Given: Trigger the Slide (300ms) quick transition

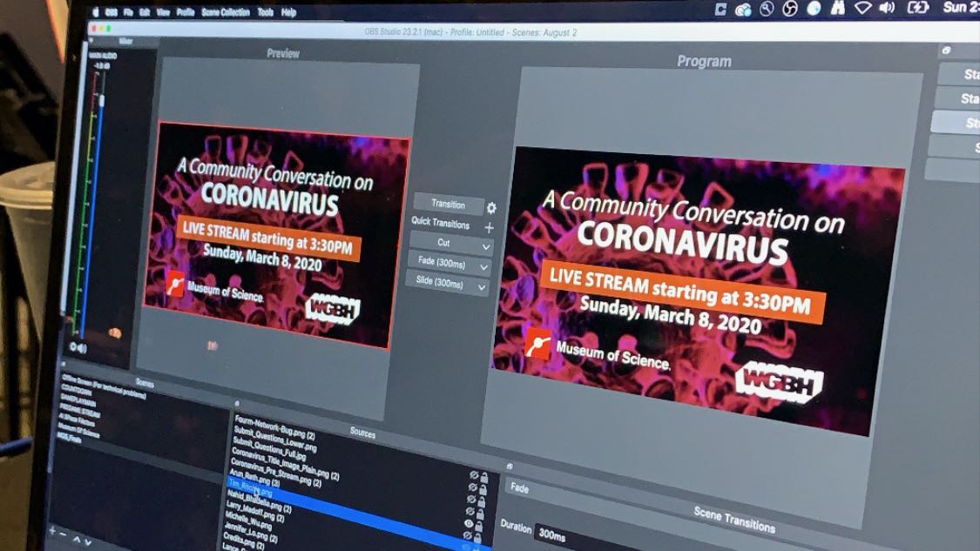Looking at the screenshot, I should (440, 282).
